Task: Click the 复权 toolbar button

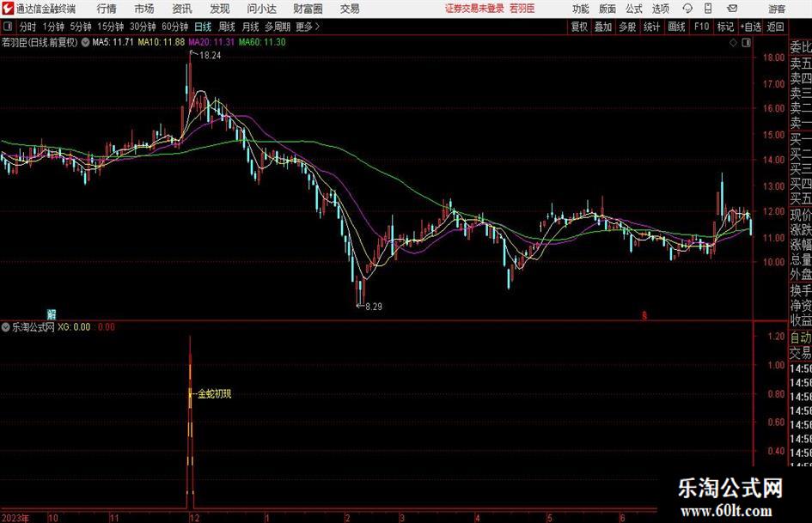Action: click(x=579, y=27)
